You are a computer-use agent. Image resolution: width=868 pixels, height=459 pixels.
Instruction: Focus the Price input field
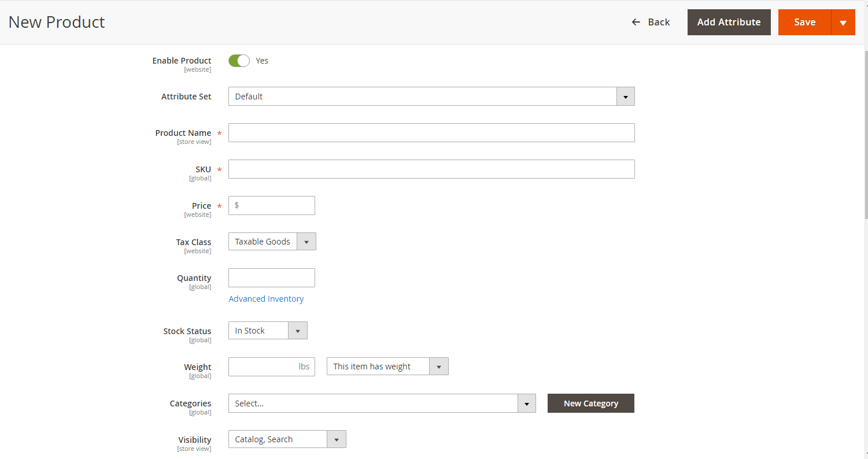(x=272, y=206)
